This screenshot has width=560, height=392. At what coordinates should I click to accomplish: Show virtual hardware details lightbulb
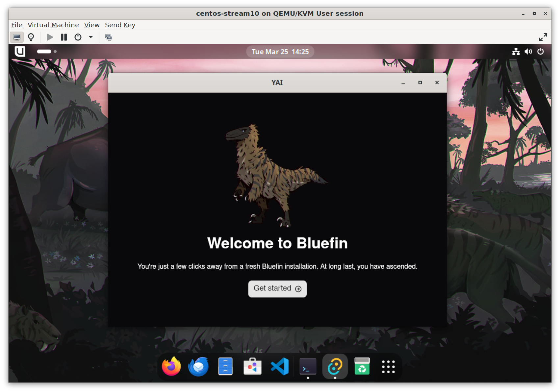(x=31, y=37)
